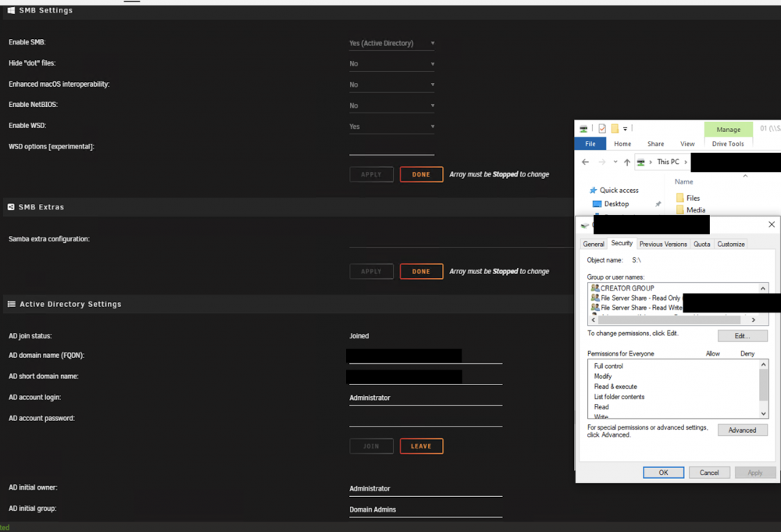Click DONE under SMB Extras
Screen dimensions: 781x532
pyautogui.click(x=422, y=272)
